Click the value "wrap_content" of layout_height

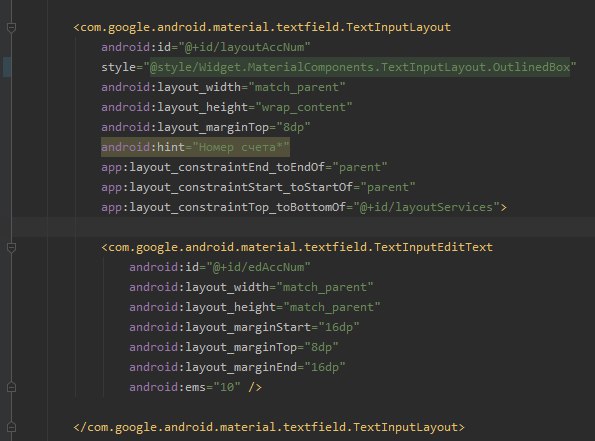tap(304, 107)
